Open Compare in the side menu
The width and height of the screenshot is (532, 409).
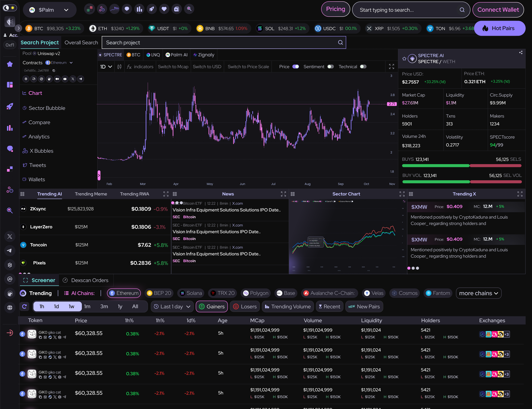click(x=36, y=122)
